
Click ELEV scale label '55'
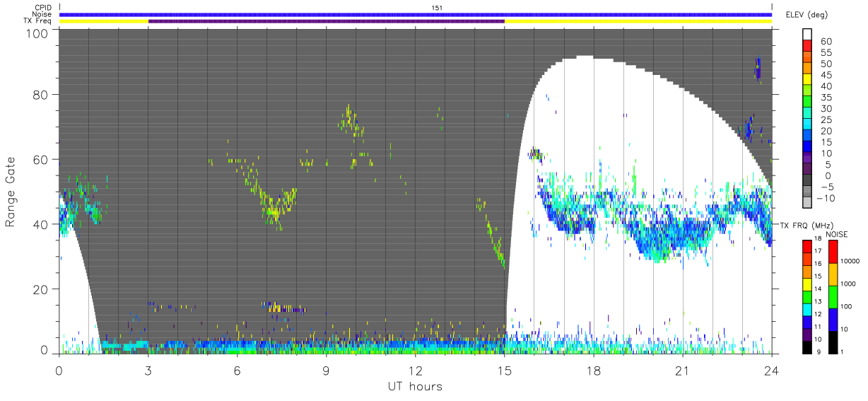[825, 53]
